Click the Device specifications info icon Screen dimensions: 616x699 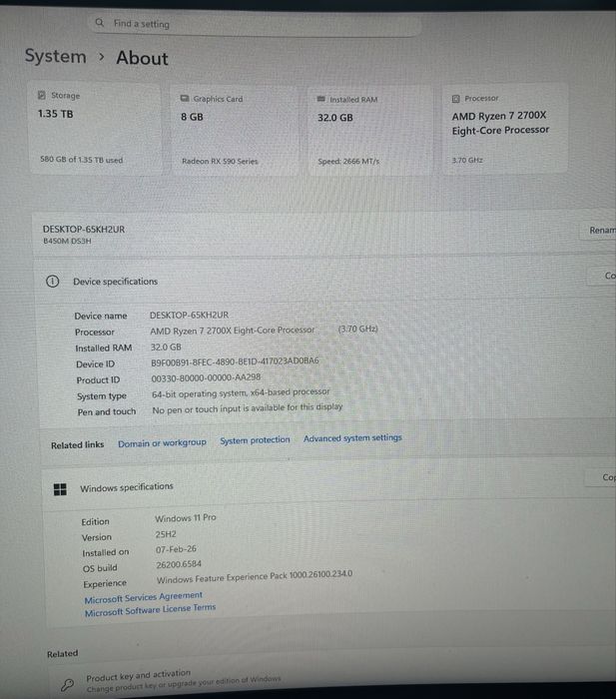click(x=53, y=282)
